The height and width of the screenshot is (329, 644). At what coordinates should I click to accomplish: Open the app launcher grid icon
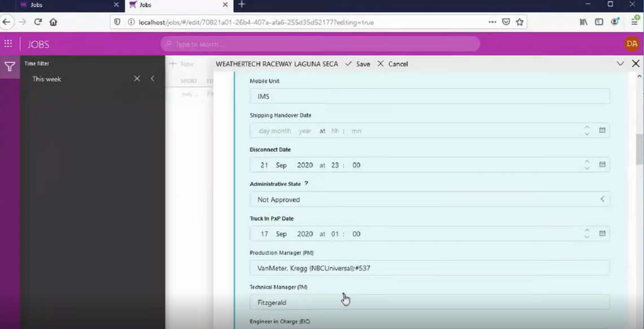pyautogui.click(x=8, y=44)
